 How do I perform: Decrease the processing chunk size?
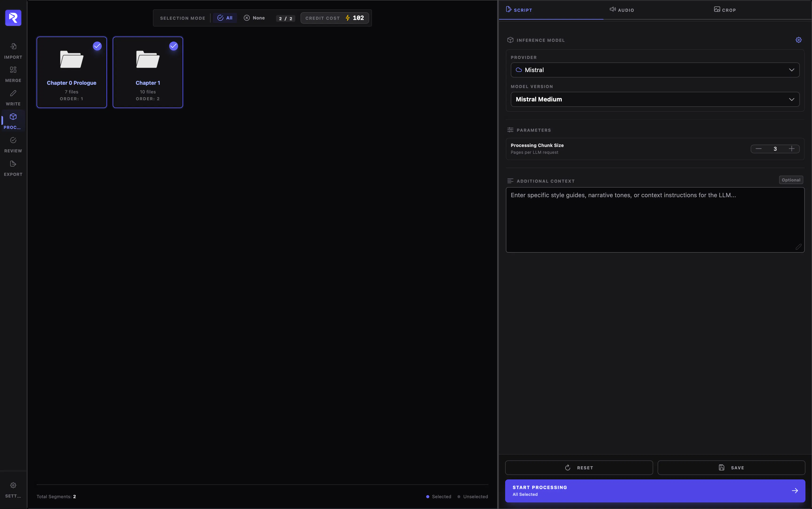758,149
